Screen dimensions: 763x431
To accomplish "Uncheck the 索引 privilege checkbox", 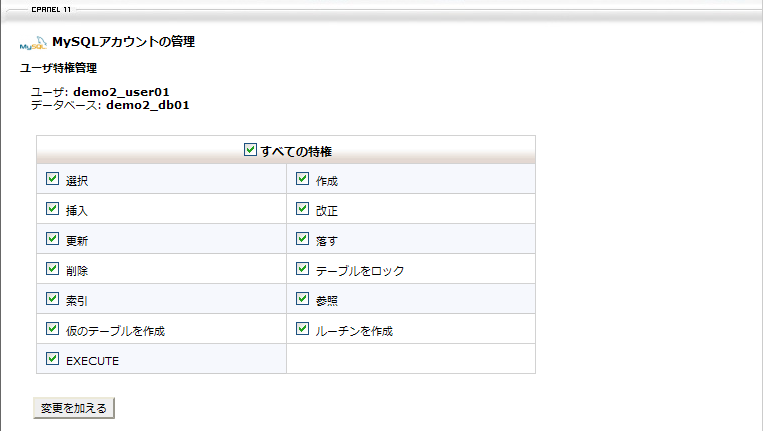I will pyautogui.click(x=53, y=298).
